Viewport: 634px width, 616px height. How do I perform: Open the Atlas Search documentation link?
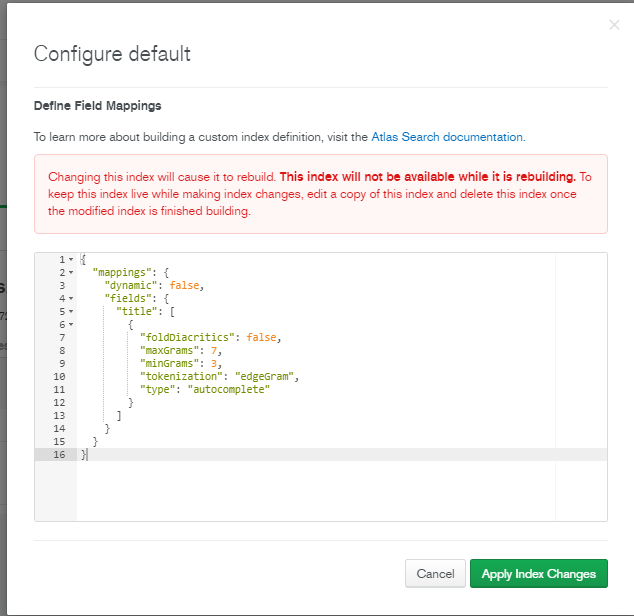coord(447,137)
